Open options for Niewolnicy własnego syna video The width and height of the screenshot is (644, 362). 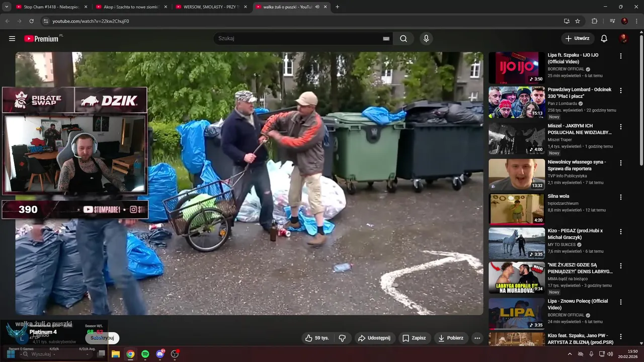point(621,163)
